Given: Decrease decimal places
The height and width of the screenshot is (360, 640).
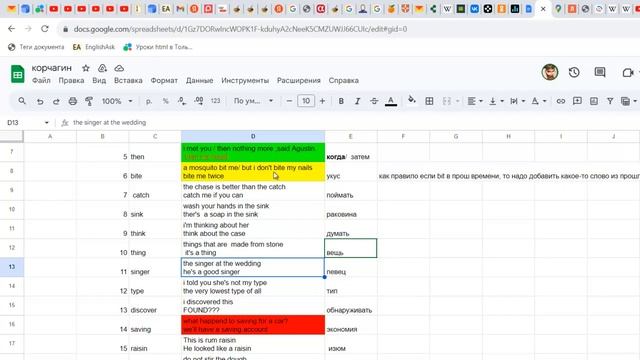Looking at the screenshot, I should [182, 101].
